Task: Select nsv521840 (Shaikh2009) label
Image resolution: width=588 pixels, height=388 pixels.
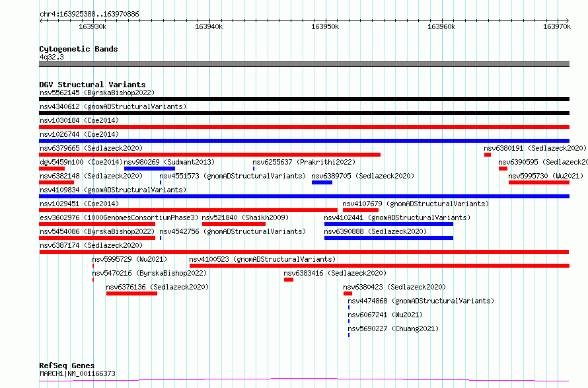Action: 245,217
